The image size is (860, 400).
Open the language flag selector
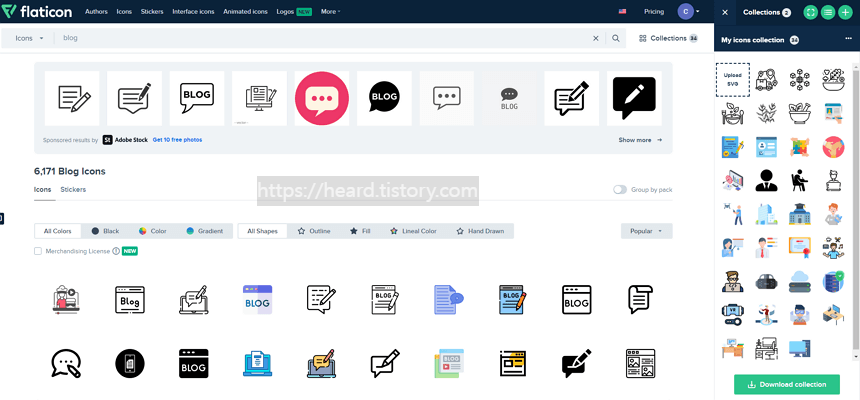623,12
